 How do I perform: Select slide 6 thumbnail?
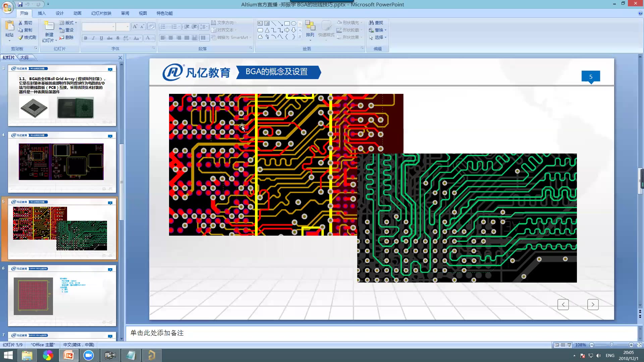pos(62,296)
